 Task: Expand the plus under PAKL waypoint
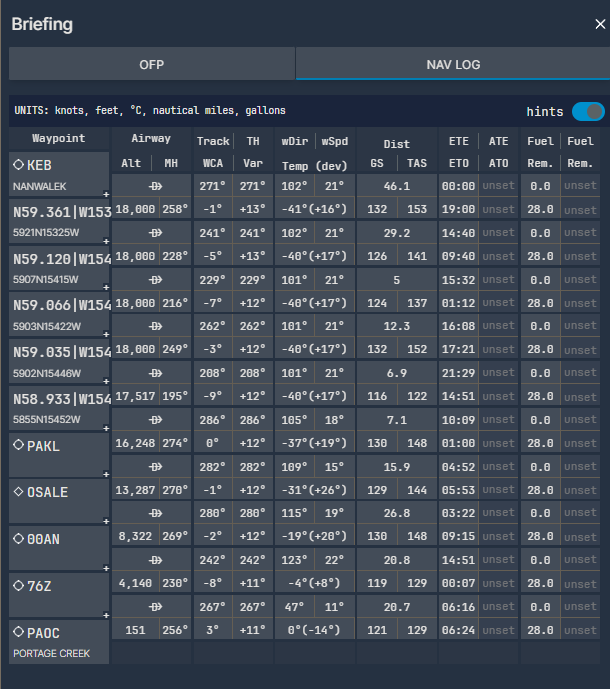point(105,474)
